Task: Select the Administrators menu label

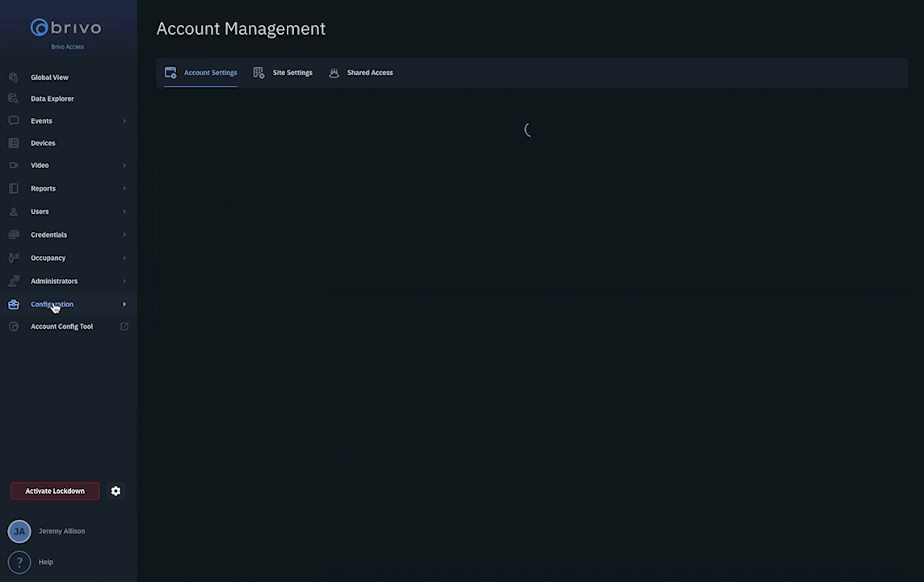Action: coord(54,280)
